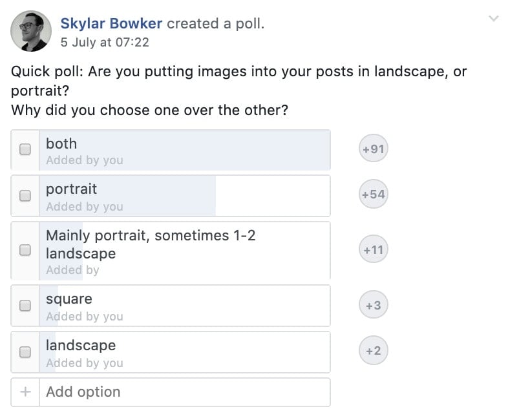The width and height of the screenshot is (508, 420).
Task: Check the 'both' poll option
Action: (x=25, y=149)
